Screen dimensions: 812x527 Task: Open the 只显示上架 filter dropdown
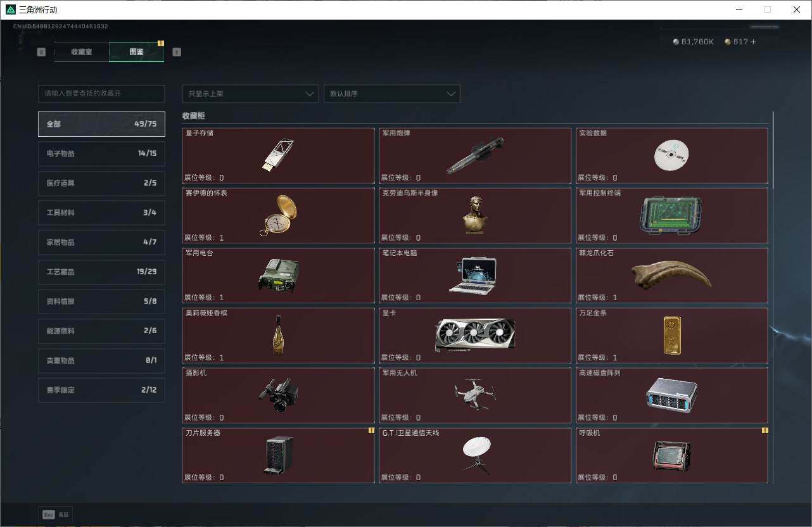pyautogui.click(x=250, y=94)
